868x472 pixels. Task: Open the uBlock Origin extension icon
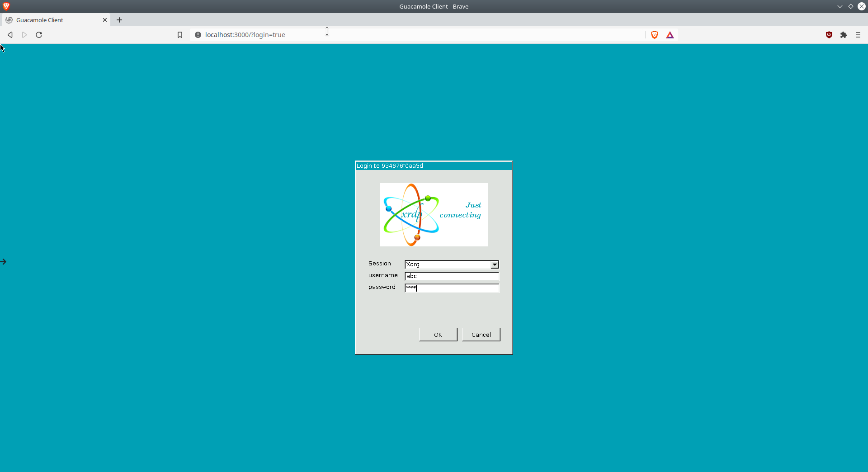[x=829, y=35]
